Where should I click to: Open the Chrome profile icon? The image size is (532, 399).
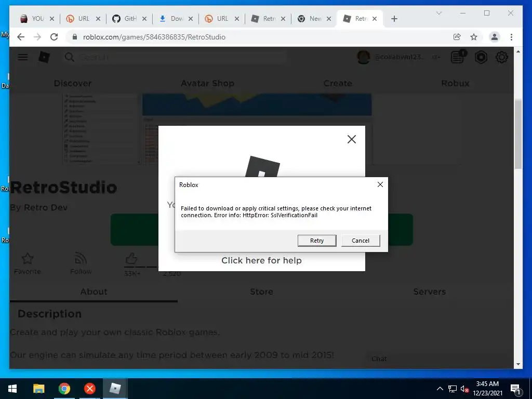coord(495,37)
